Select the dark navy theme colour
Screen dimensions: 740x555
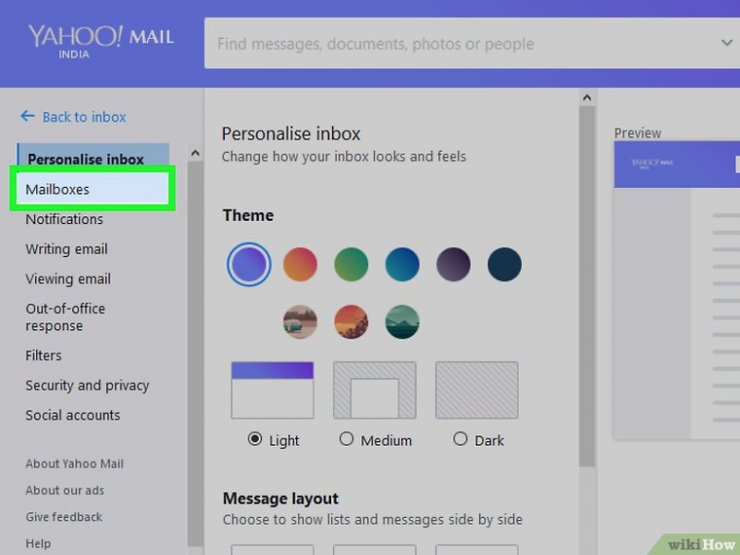(x=505, y=264)
